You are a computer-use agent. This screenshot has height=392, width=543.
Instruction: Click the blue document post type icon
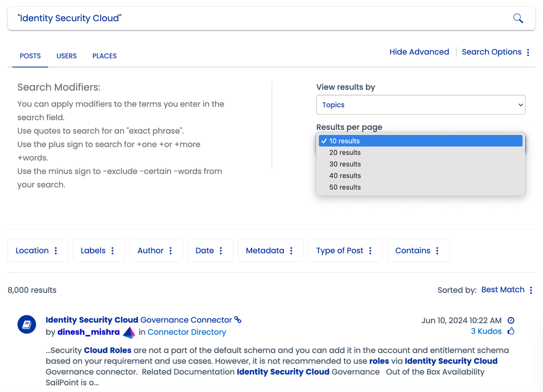pyautogui.click(x=26, y=325)
